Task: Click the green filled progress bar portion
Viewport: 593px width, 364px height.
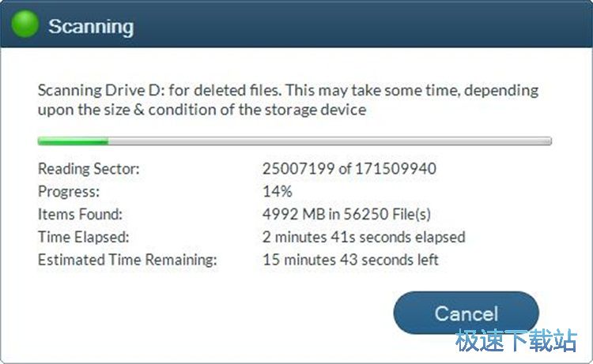Action: tap(73, 141)
